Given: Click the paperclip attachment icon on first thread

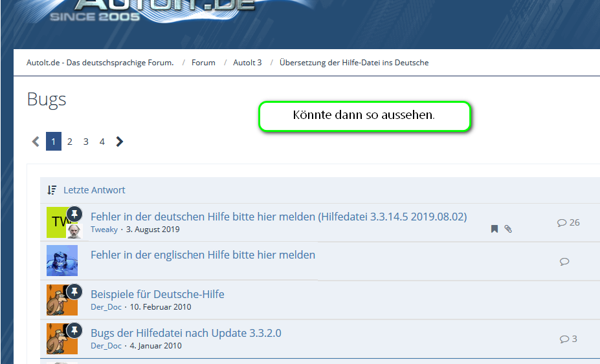Looking at the screenshot, I should tap(508, 229).
